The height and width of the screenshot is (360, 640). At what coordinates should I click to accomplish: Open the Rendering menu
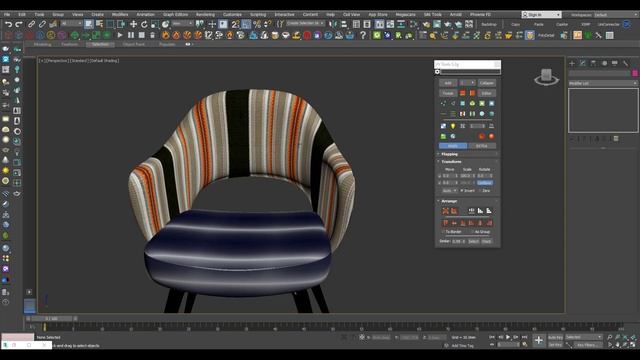click(x=205, y=14)
